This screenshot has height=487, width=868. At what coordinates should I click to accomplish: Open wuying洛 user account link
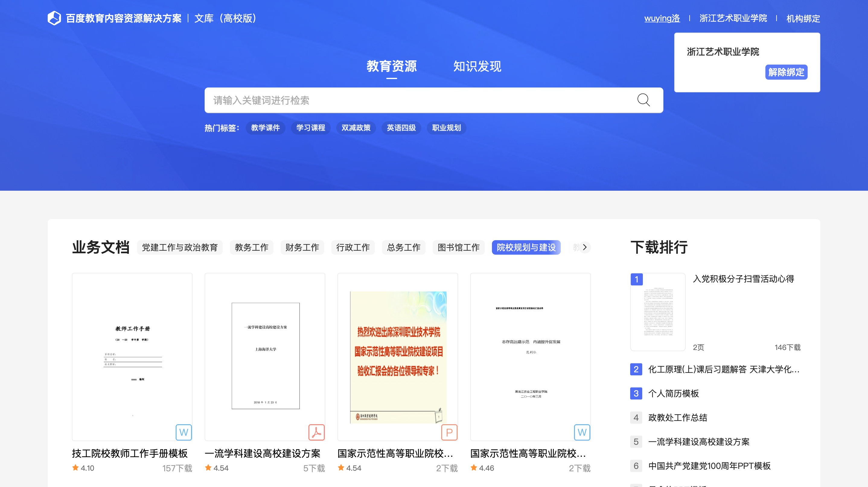[662, 18]
